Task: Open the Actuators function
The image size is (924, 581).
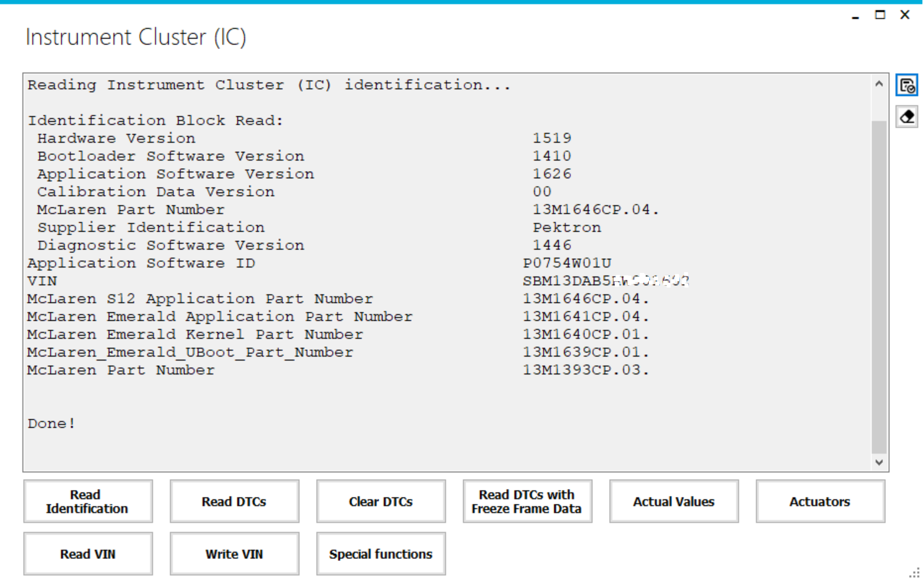Action: coord(820,502)
